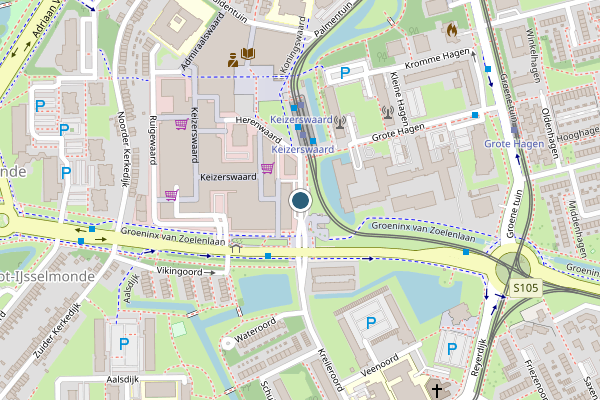Click the church cross icon near Veenoord
This screenshot has height=400, width=600.
[436, 390]
